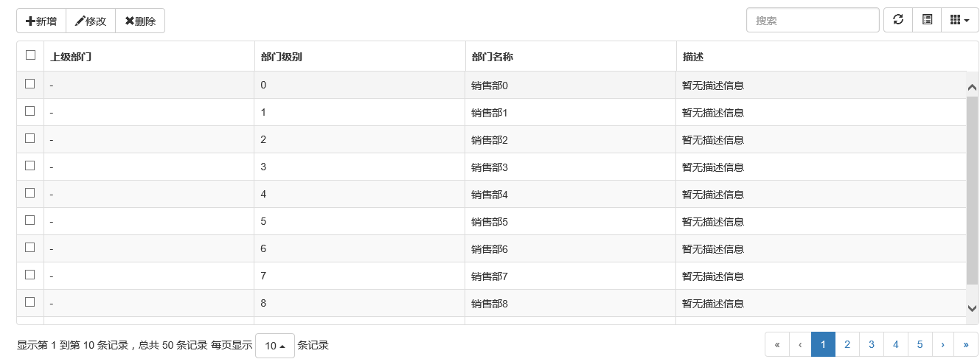
Task: Tick the checkbox for 销售部7 row
Action: click(x=30, y=274)
